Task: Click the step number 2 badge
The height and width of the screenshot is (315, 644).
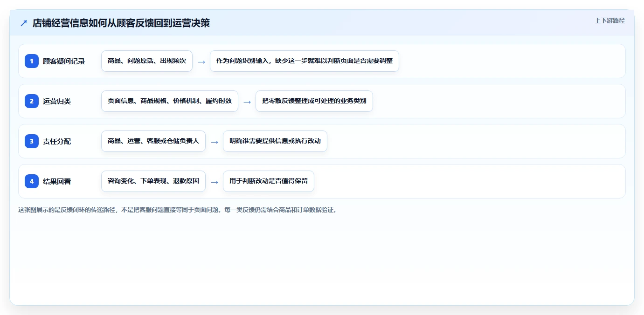Action: click(x=32, y=101)
